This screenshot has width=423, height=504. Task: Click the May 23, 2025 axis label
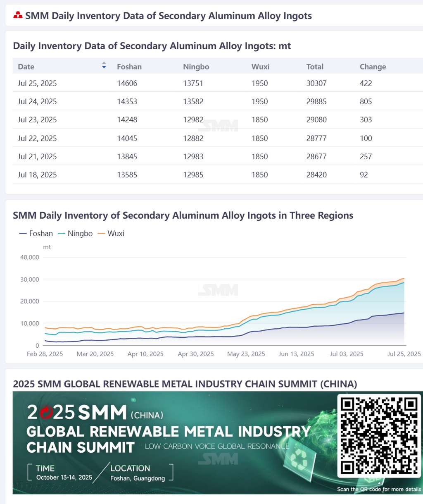click(246, 354)
